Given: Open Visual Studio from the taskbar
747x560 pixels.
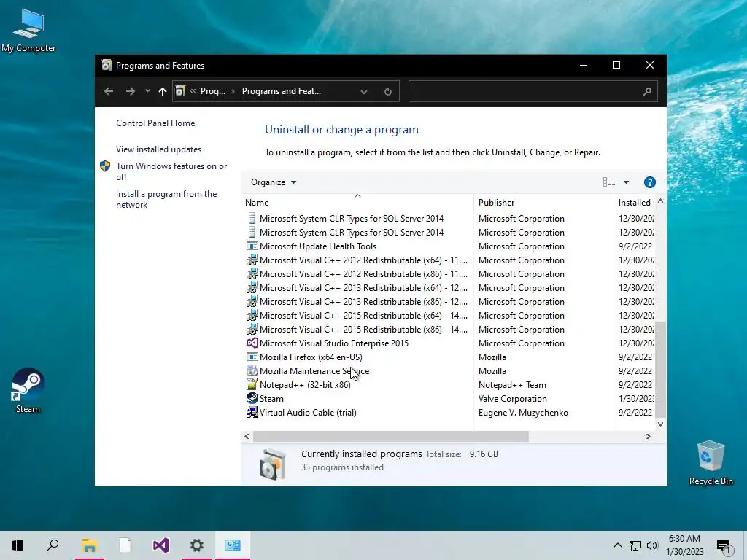Looking at the screenshot, I should (x=160, y=545).
